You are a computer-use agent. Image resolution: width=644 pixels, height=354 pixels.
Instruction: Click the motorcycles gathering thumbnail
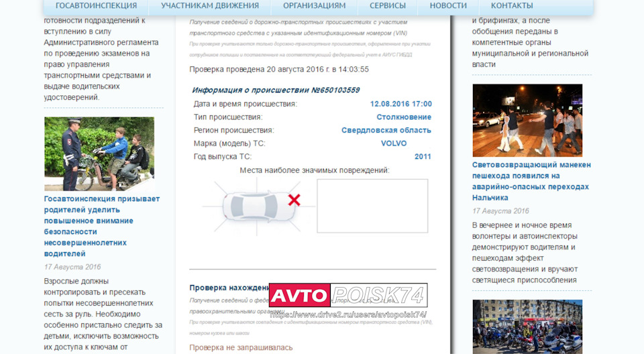pos(527,327)
